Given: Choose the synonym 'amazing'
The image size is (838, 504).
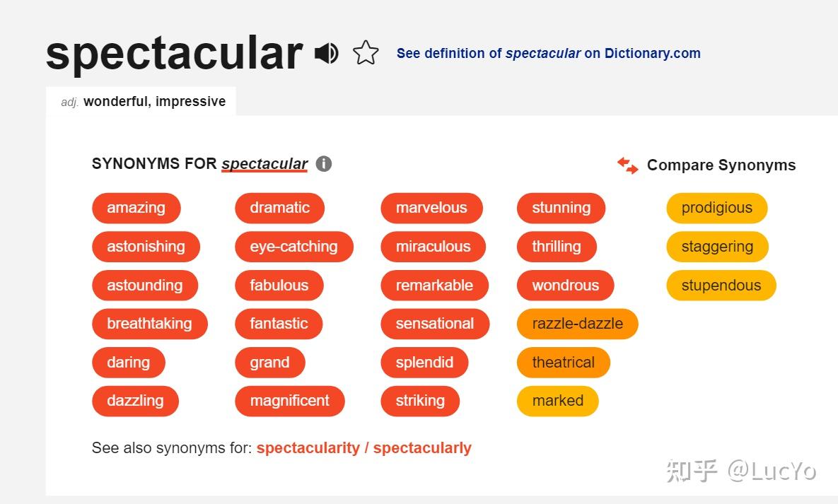Looking at the screenshot, I should pyautogui.click(x=136, y=208).
